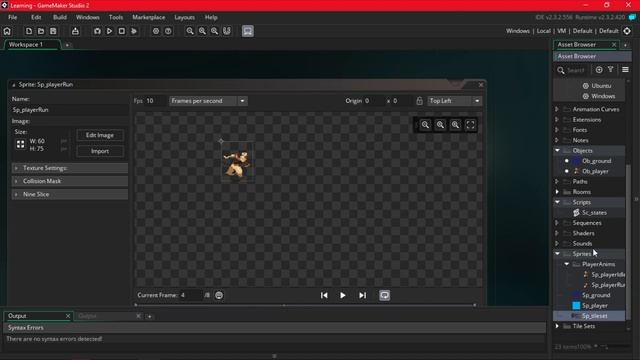Open the File menu
640x360 pixels.
[x=13, y=17]
